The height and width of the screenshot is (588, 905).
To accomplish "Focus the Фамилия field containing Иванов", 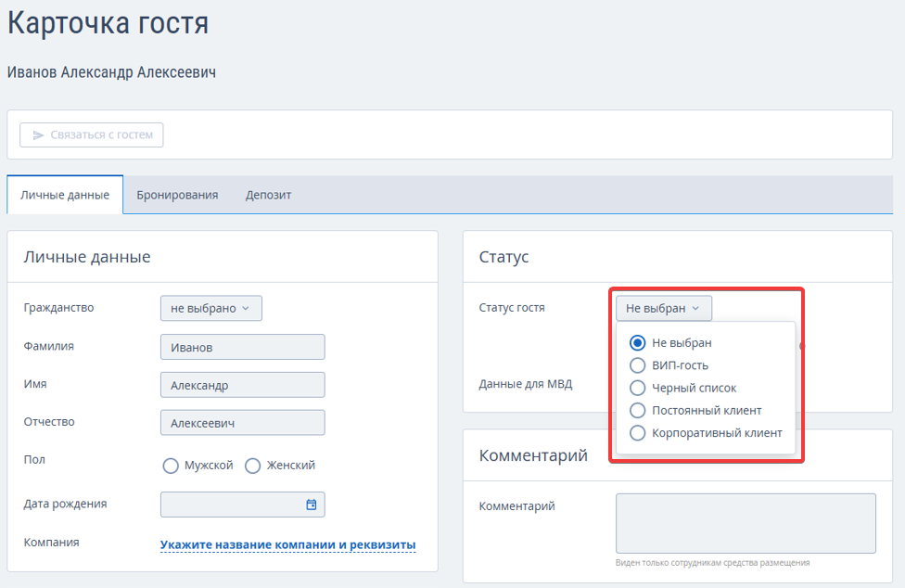I will pos(242,347).
